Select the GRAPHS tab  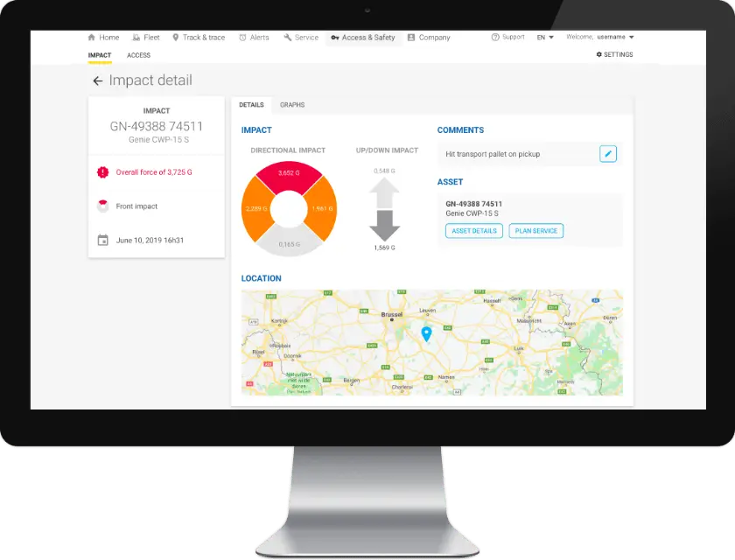(292, 105)
